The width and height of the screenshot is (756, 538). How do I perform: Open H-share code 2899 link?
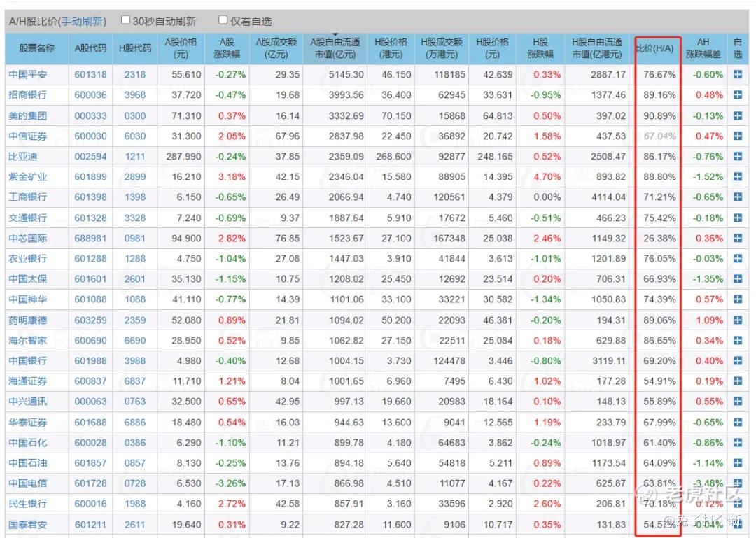point(134,177)
